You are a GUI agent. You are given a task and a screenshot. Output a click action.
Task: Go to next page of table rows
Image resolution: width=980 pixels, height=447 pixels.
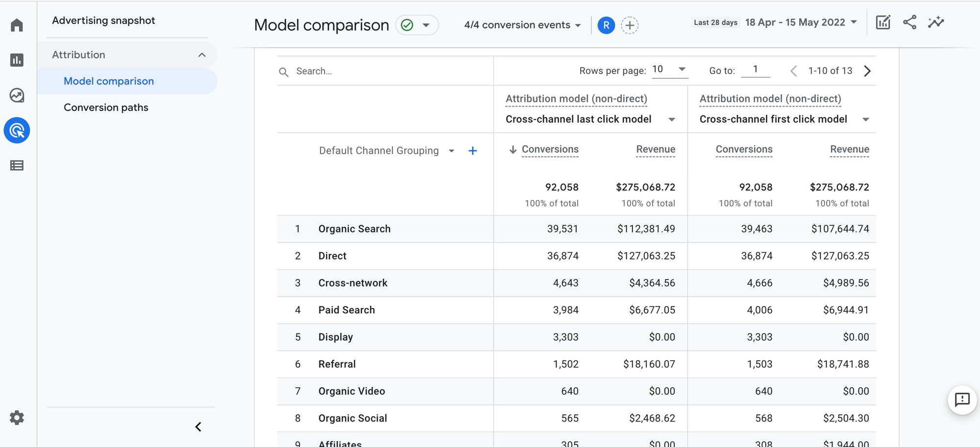(x=867, y=71)
